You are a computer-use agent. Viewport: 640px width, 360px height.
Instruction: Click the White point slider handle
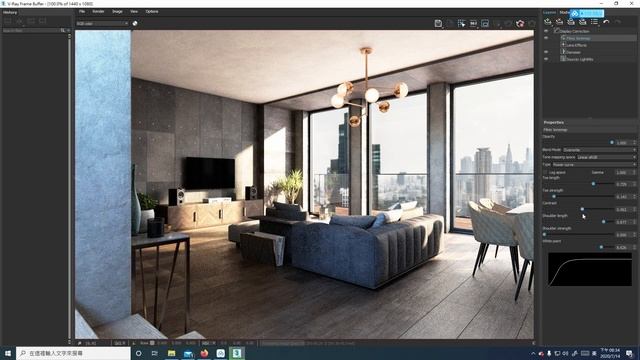[x=601, y=247]
